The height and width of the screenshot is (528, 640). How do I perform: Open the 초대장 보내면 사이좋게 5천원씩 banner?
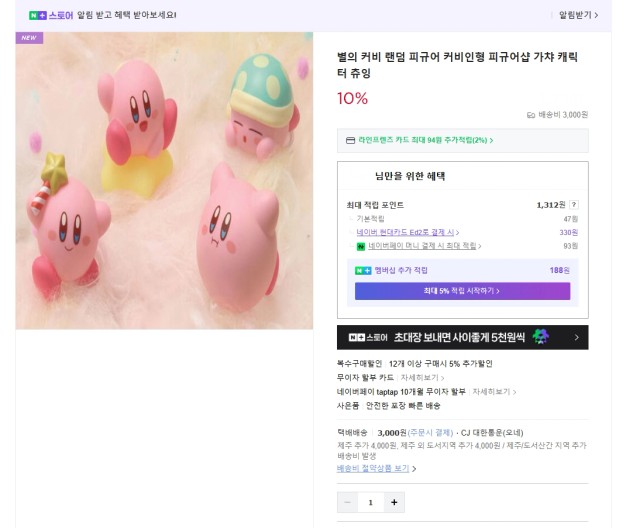click(462, 337)
